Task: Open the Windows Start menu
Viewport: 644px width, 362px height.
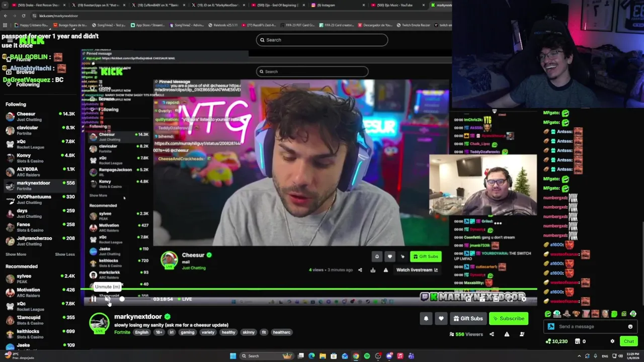Action: pos(233,356)
